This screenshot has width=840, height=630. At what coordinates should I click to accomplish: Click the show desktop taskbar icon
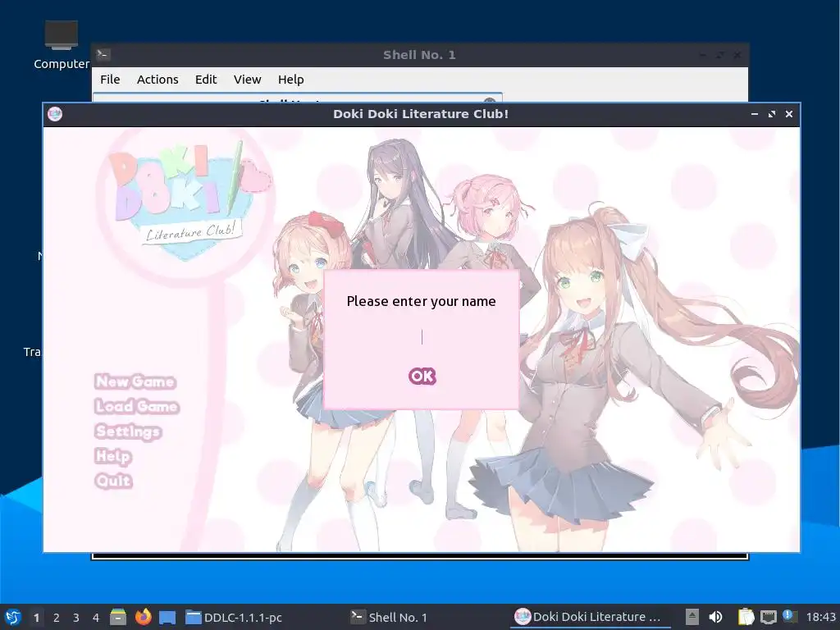pyautogui.click(x=167, y=617)
